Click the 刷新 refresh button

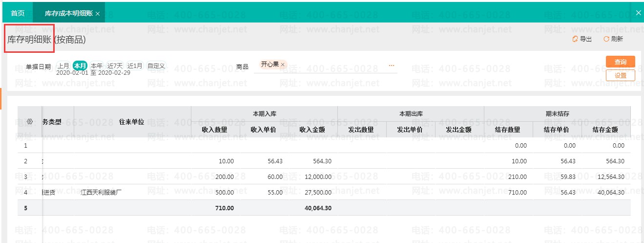tap(613, 39)
